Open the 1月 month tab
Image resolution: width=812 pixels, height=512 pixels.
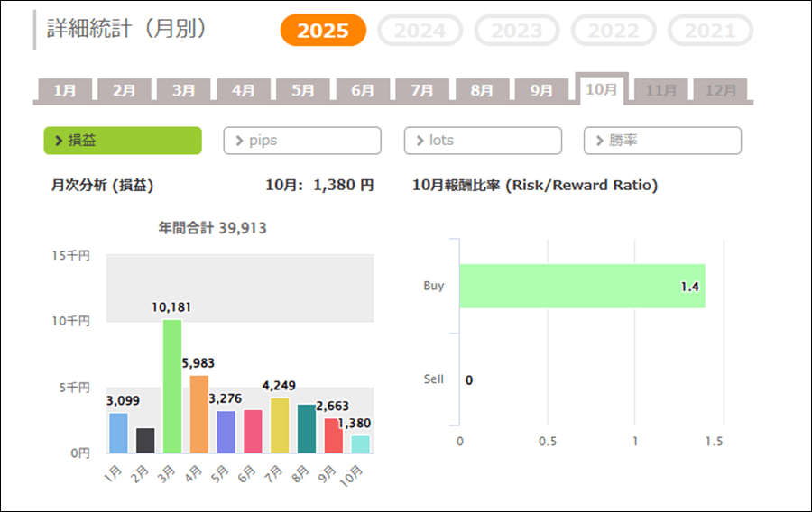65,90
